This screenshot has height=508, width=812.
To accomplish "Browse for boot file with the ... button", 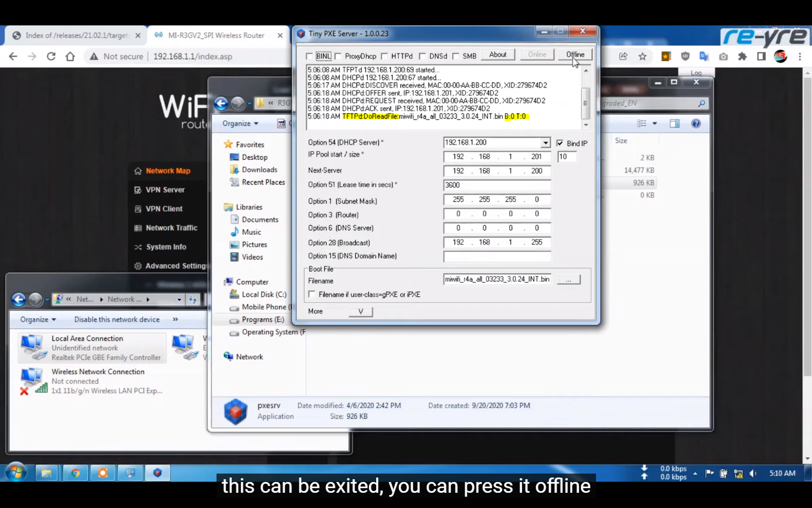I will tap(568, 279).
